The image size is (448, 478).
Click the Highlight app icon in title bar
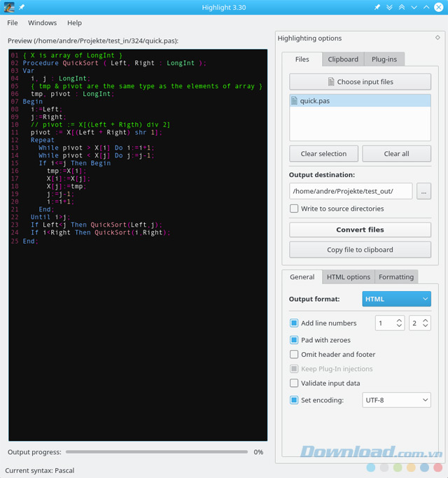click(x=8, y=7)
